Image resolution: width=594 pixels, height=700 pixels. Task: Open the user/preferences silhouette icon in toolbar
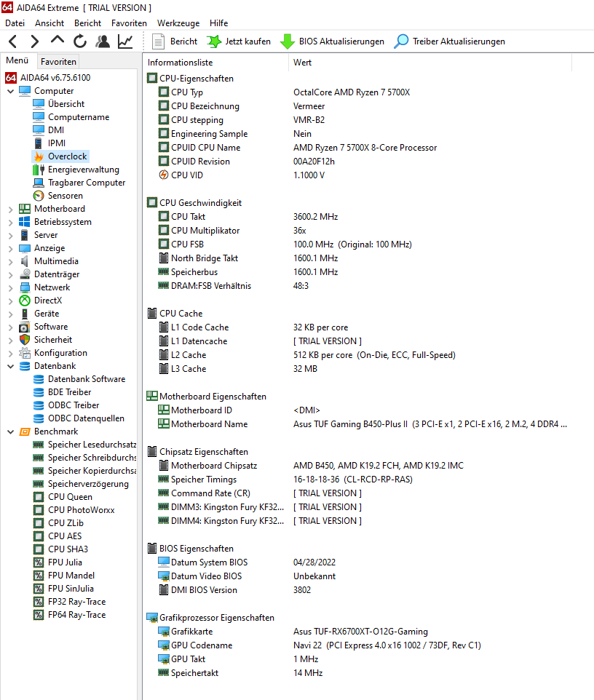103,41
